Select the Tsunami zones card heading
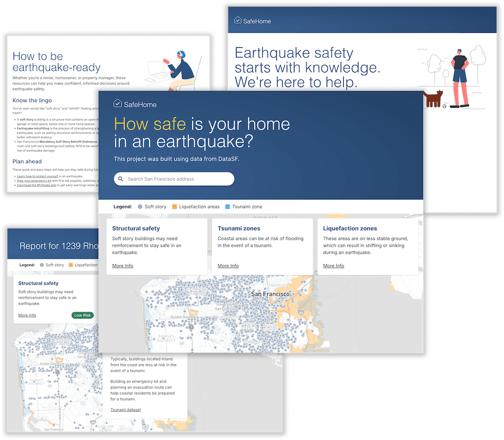 point(239,229)
